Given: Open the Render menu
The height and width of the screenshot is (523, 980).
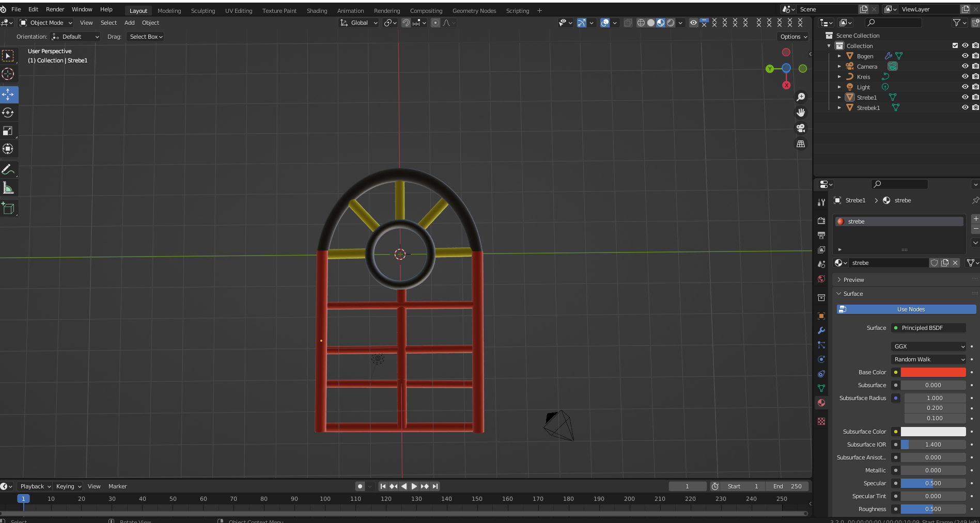Looking at the screenshot, I should point(55,9).
